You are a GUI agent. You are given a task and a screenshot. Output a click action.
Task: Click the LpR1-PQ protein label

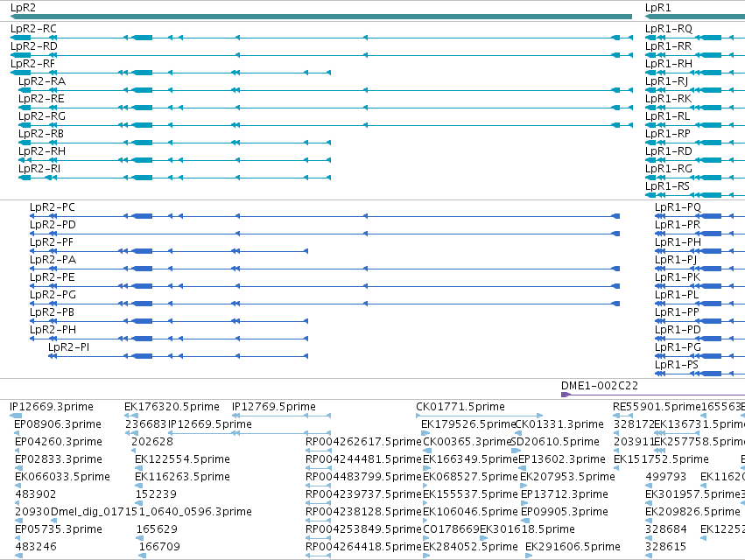[678, 207]
